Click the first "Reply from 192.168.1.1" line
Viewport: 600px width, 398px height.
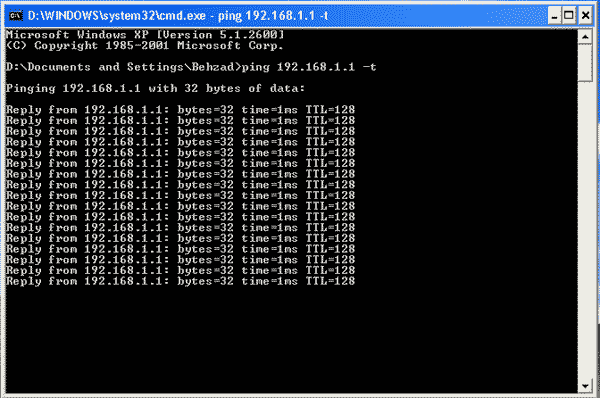point(181,110)
